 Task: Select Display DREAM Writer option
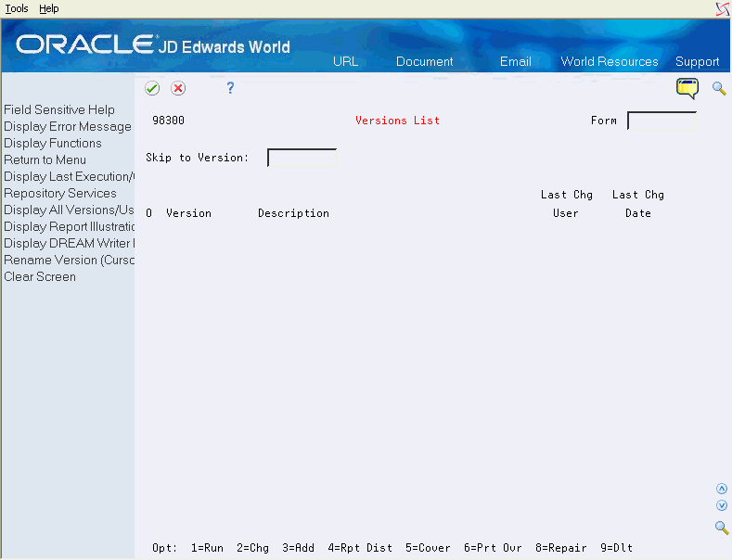pyautogui.click(x=69, y=243)
